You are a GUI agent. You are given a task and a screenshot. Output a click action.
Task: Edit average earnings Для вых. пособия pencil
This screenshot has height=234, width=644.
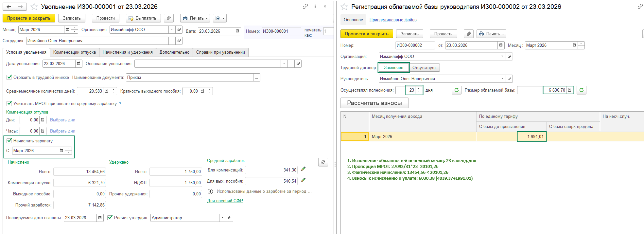coord(303,180)
